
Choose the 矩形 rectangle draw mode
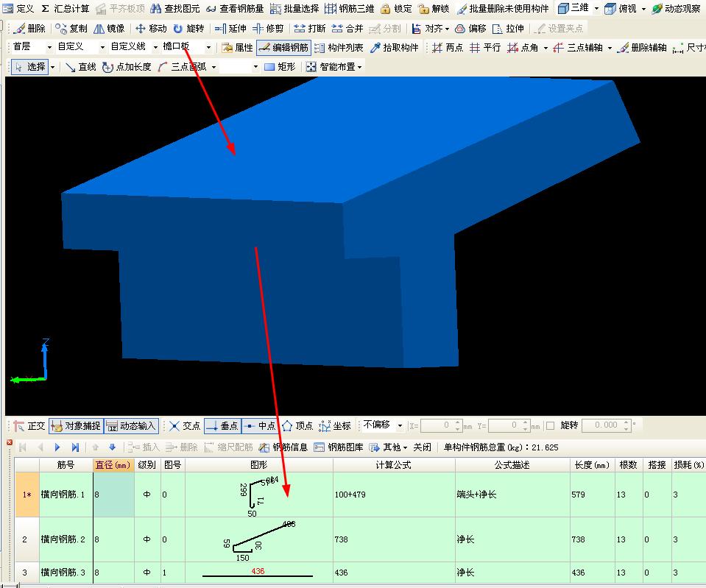280,67
